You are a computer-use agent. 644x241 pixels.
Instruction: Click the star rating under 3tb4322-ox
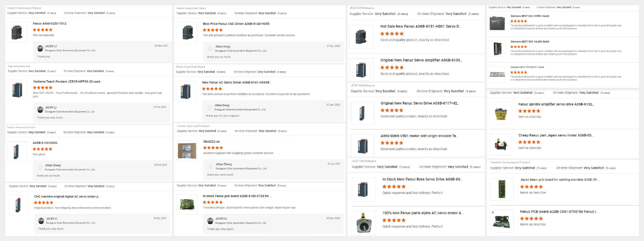pos(213,148)
